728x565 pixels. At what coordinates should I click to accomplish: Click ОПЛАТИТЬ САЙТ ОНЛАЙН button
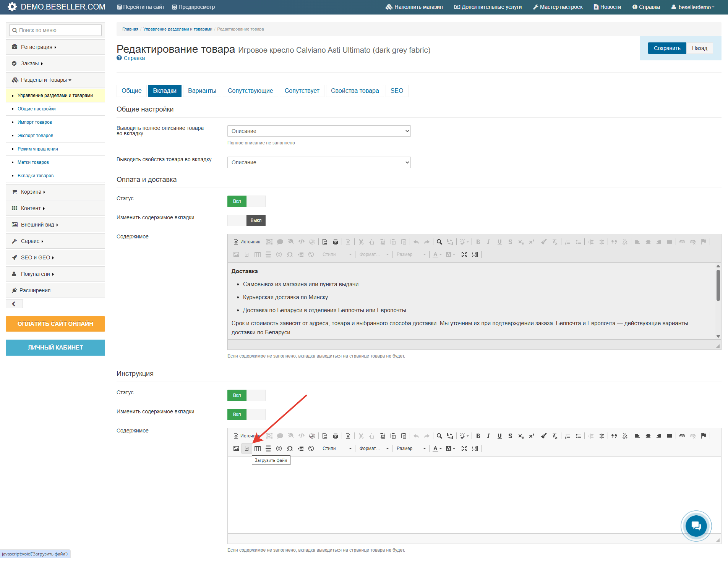55,324
